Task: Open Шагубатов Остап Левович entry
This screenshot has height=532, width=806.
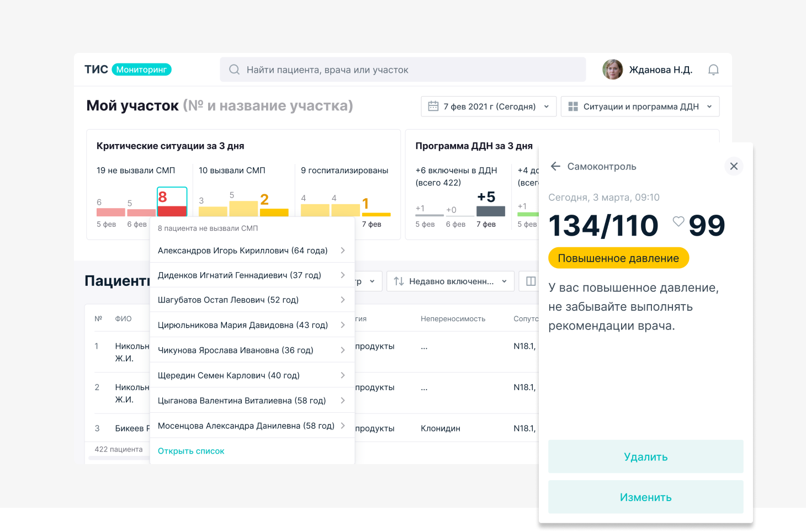Action: pos(252,300)
